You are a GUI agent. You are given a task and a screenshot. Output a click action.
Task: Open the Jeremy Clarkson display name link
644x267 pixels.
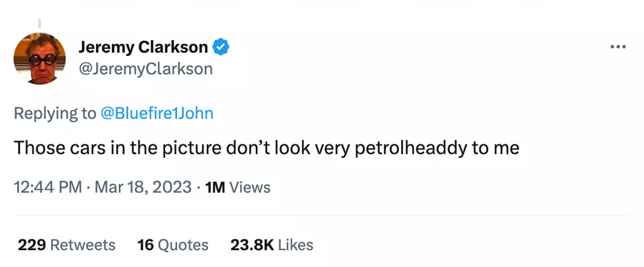pos(143,47)
